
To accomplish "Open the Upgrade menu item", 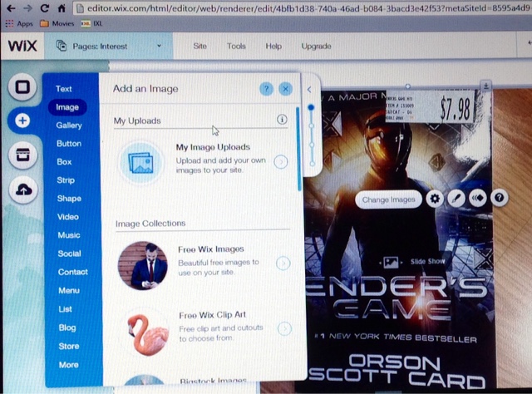I will pos(316,47).
